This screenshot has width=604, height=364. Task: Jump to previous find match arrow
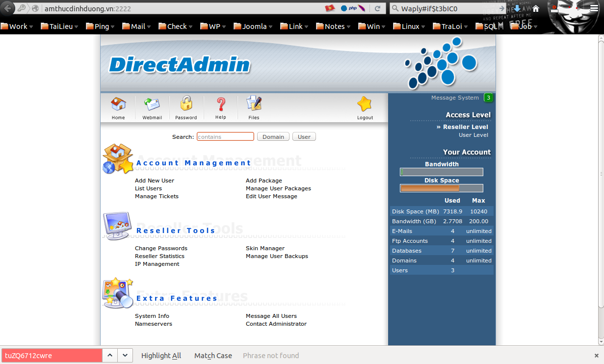click(x=110, y=355)
